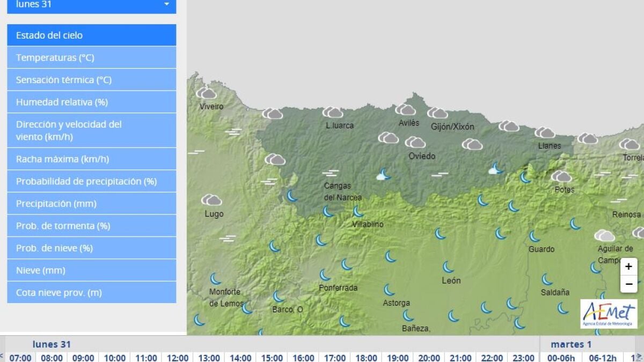
Task: Click left arrow of timeline scrollbar
Action: pyautogui.click(x=2, y=357)
